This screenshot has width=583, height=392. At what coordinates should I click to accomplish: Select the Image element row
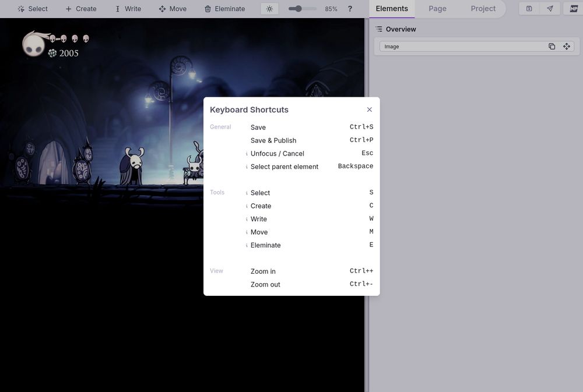(477, 47)
